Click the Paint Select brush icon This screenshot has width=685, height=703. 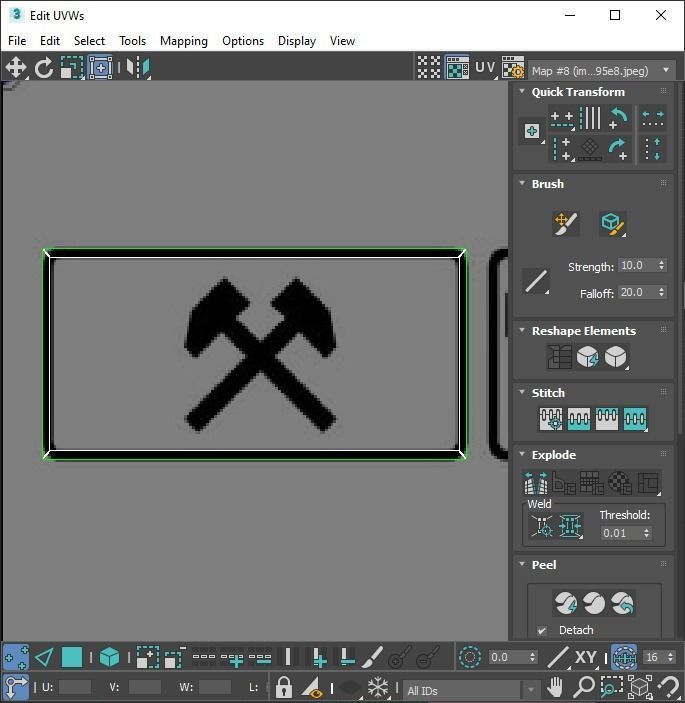[372, 658]
